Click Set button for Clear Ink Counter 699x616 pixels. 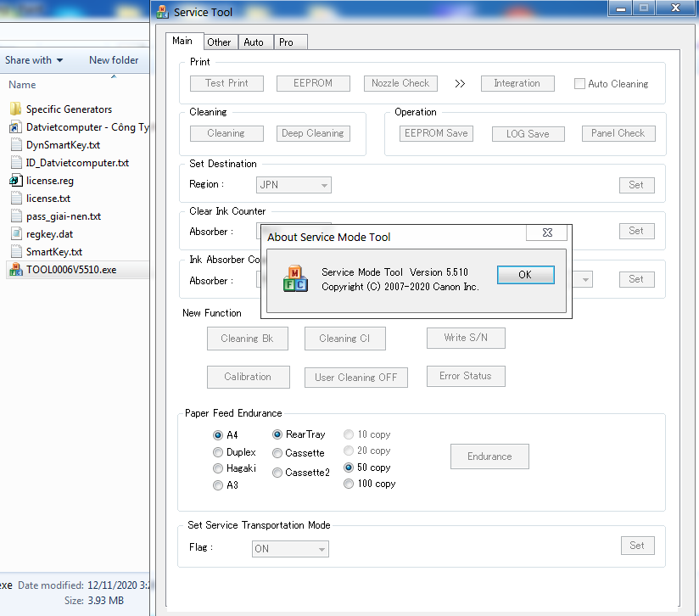(636, 231)
